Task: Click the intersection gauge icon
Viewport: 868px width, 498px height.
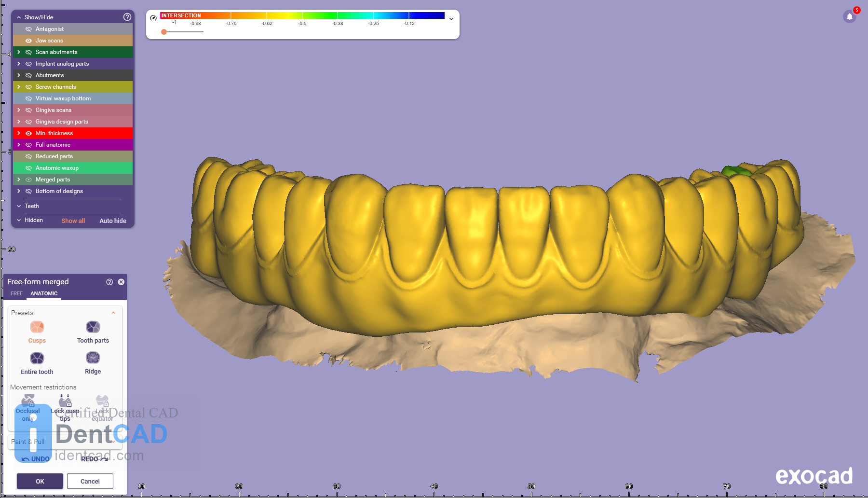Action: 153,18
